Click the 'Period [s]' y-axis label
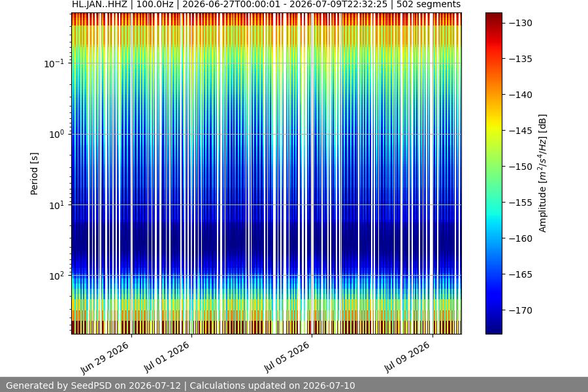This screenshot has height=392, width=588. click(34, 174)
